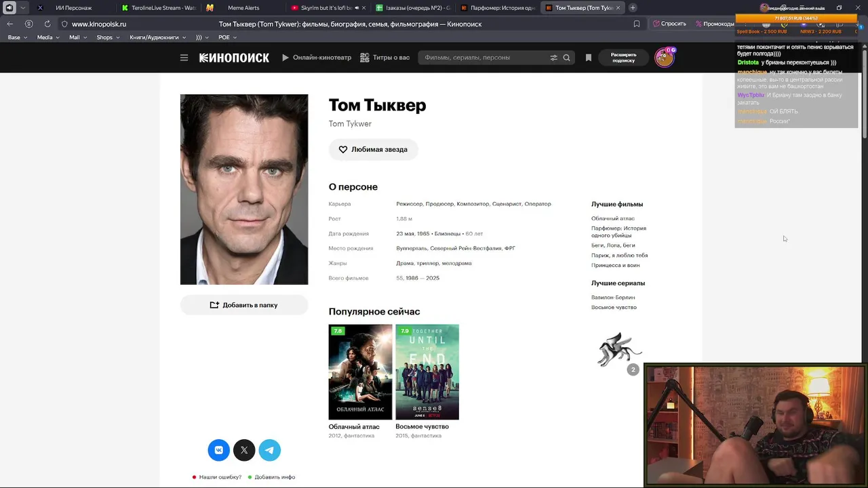Close the Том Тыквер tab
868x488 pixels.
tap(618, 8)
